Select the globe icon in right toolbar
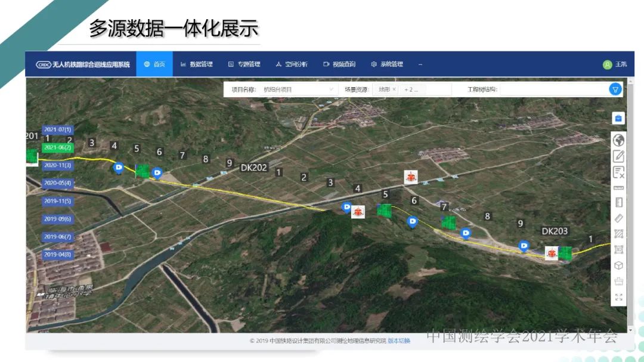This screenshot has height=362, width=644. tap(618, 141)
